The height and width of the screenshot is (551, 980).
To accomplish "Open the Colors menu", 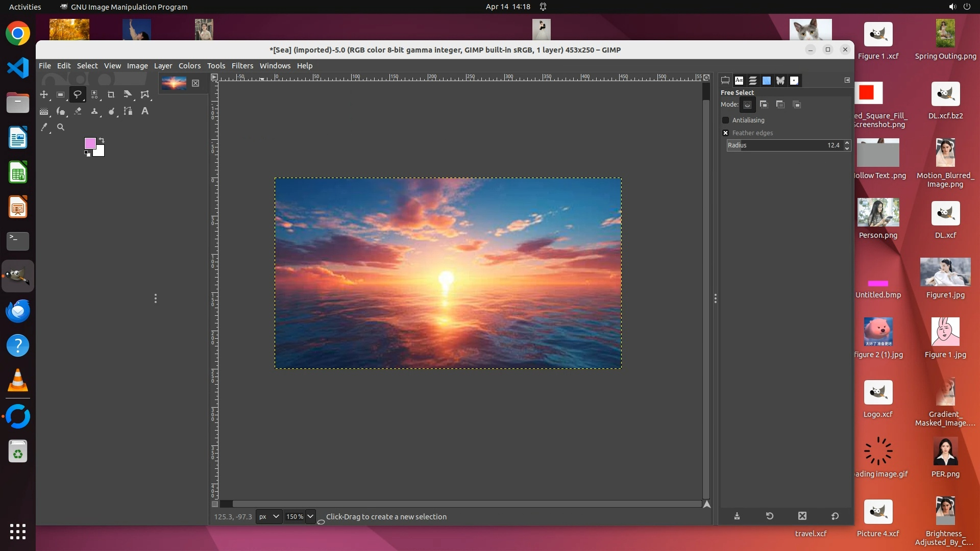I will click(x=189, y=66).
